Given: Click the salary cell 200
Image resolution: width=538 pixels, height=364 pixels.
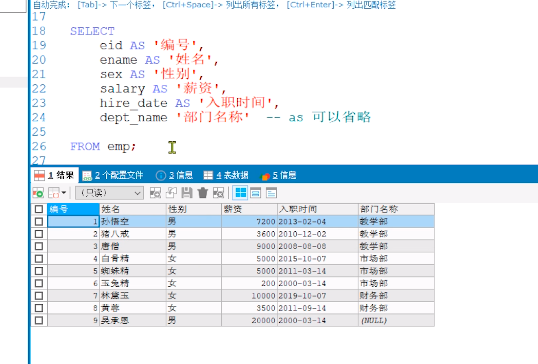Looking at the screenshot, I should [x=249, y=283].
